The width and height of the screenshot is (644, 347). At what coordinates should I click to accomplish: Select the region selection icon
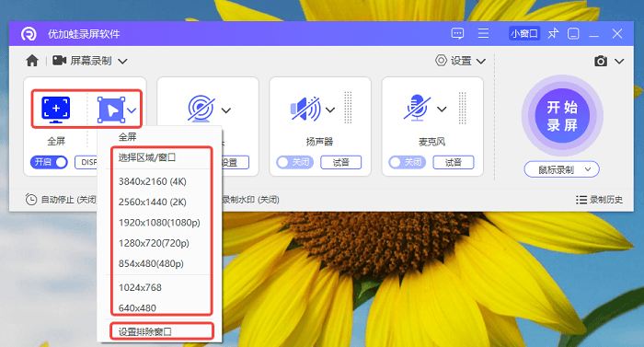pyautogui.click(x=111, y=110)
